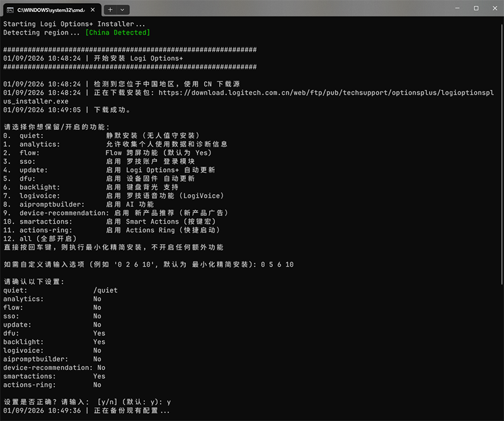504x421 pixels.
Task: Click the download.logitech.com.cn installer URL
Action: [x=326, y=93]
